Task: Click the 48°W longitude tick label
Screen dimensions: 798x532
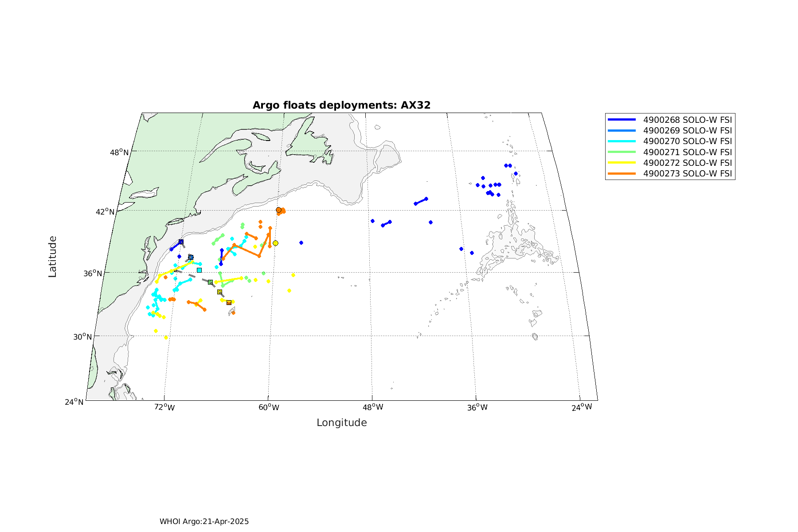Action: pyautogui.click(x=373, y=407)
